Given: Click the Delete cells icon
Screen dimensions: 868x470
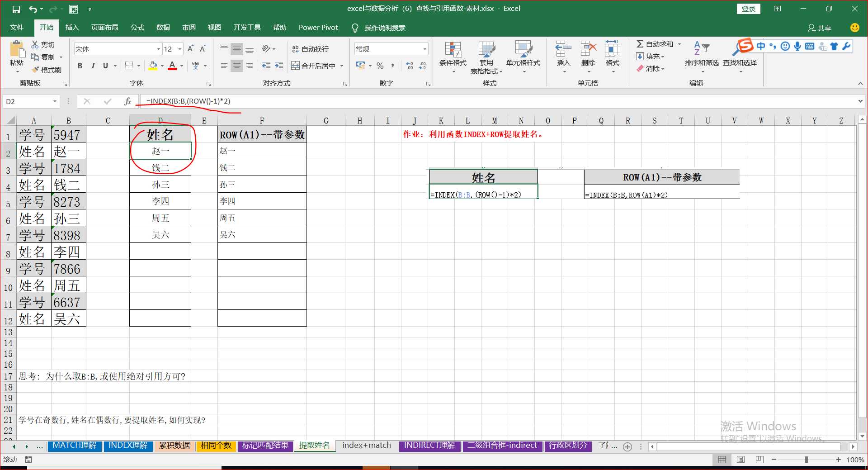Looking at the screenshot, I should coord(588,49).
